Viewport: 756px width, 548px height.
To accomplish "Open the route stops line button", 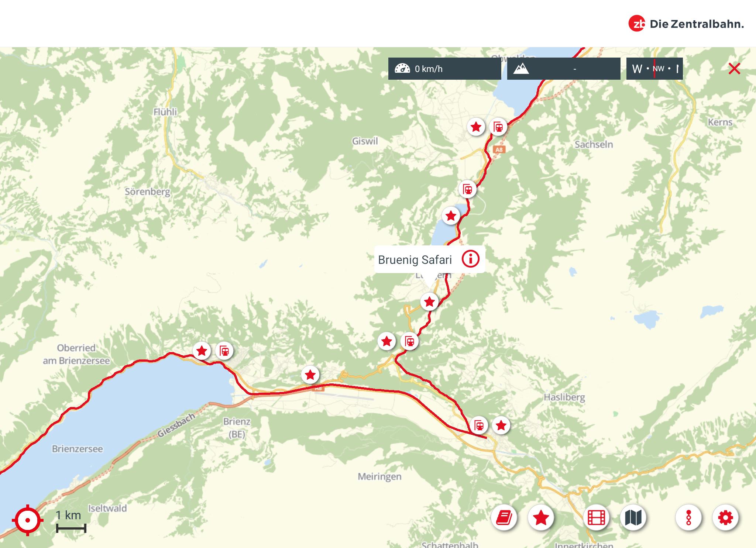I will click(x=688, y=518).
